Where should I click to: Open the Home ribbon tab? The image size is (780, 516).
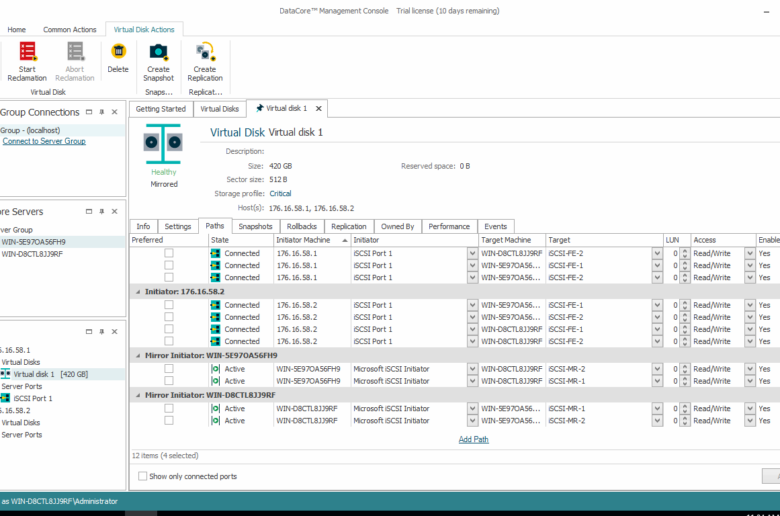[x=16, y=30]
